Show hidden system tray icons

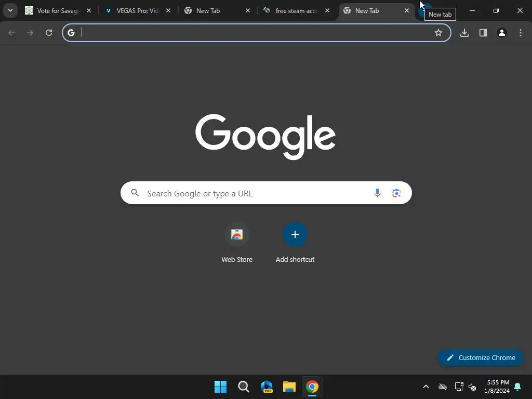click(x=426, y=387)
